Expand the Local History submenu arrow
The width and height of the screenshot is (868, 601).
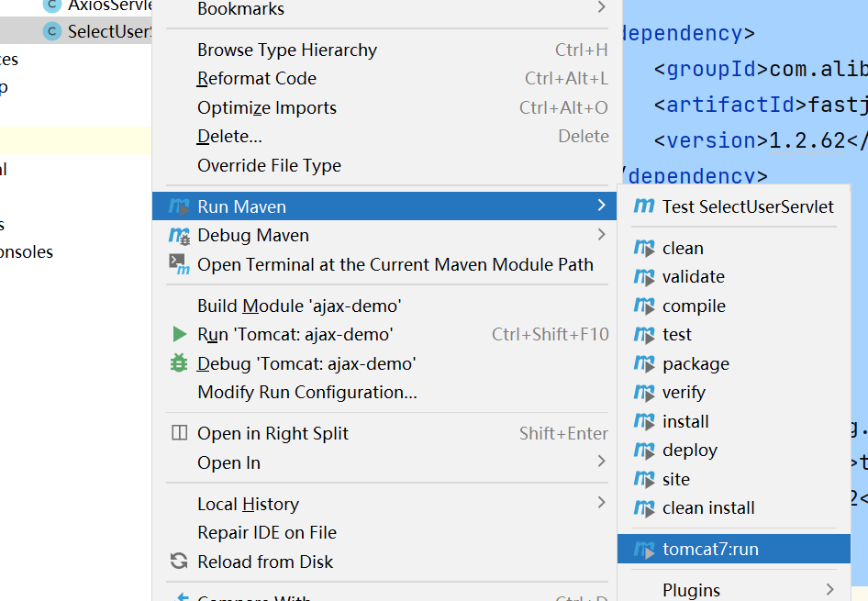tap(601, 503)
